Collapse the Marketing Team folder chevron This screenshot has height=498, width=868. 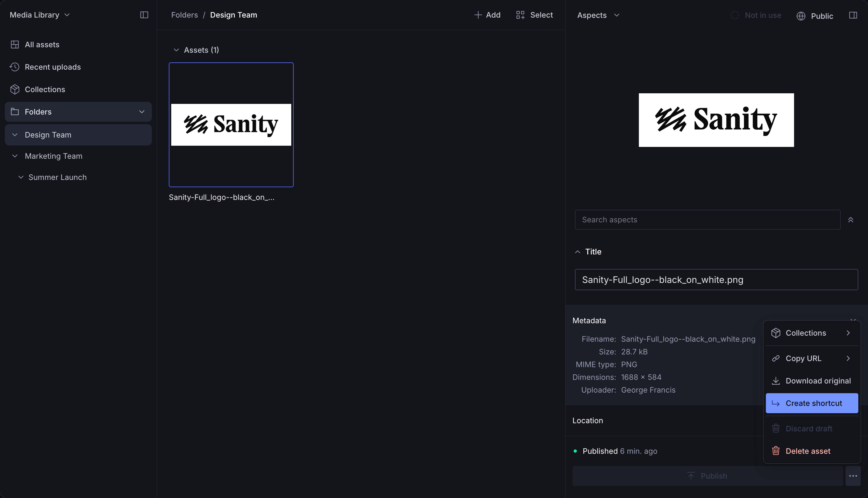pos(15,156)
